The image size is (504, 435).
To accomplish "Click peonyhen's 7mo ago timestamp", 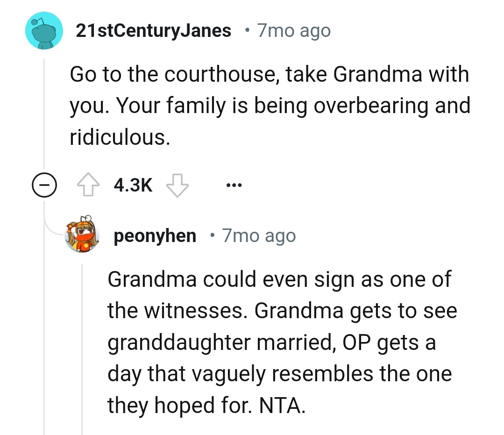I will coord(259,235).
